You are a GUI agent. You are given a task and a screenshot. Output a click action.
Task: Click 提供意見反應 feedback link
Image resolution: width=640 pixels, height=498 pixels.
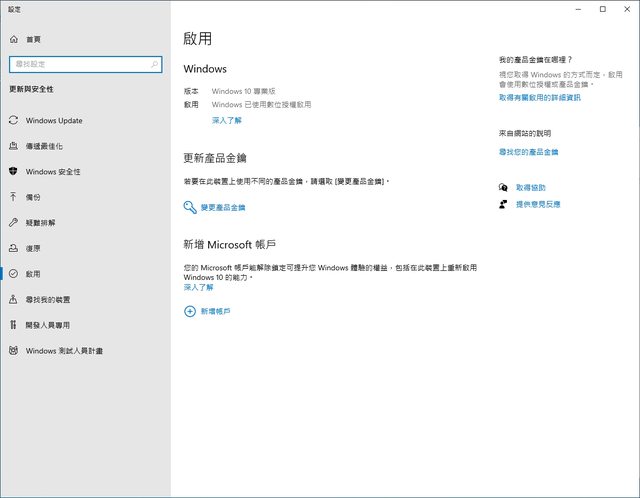[537, 204]
